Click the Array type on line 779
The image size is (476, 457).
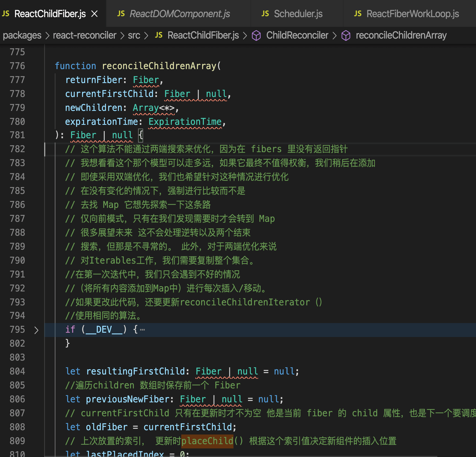(146, 108)
